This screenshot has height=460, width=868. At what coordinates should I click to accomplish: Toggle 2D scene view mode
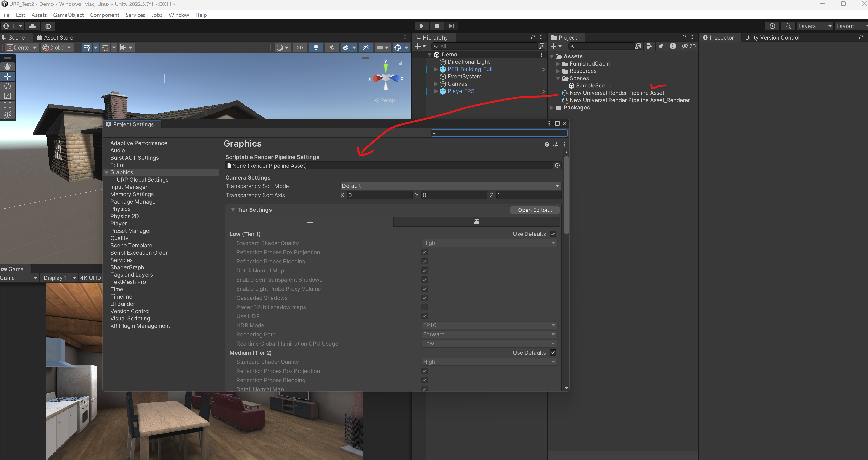(299, 48)
